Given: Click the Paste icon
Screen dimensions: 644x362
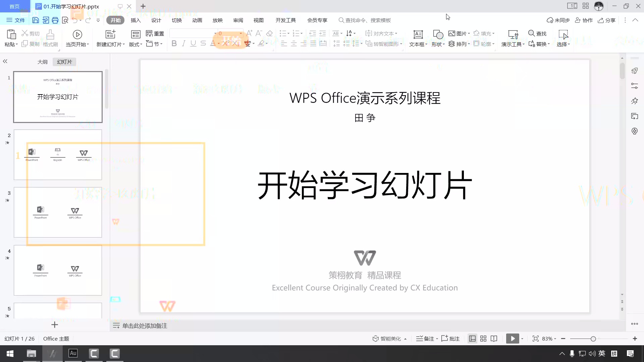Looking at the screenshot, I should click(11, 35).
